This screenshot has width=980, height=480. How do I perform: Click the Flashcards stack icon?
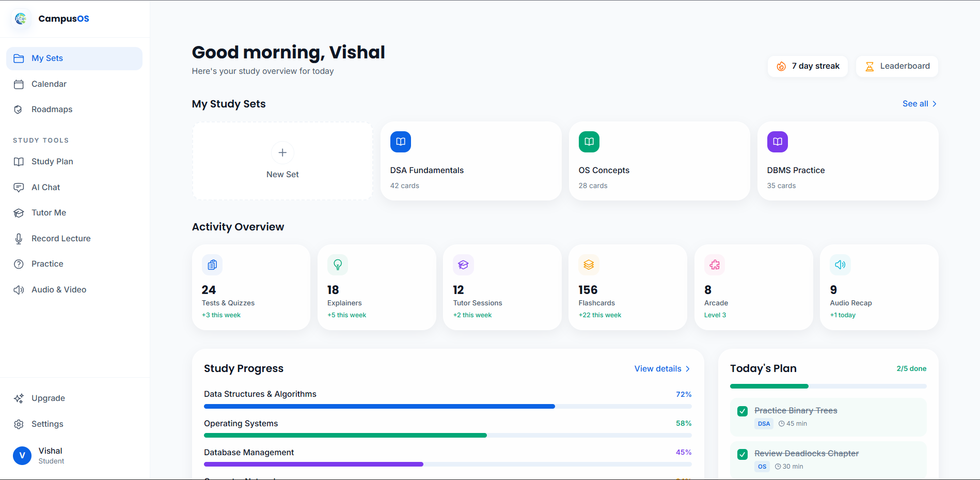(x=589, y=265)
